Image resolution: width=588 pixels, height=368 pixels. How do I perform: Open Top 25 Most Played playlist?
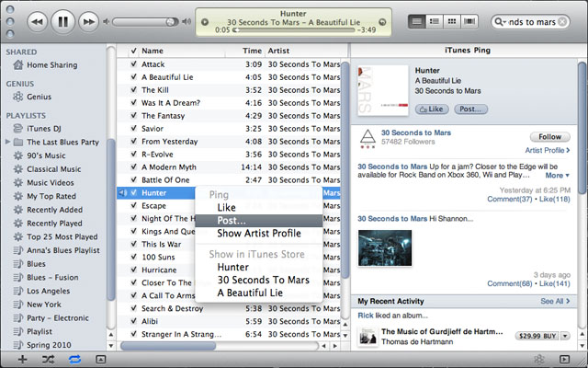coord(62,236)
